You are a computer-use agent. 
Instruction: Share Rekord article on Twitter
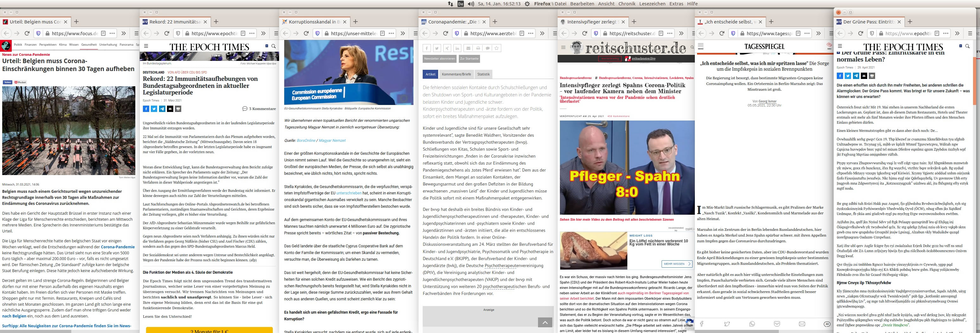point(154,108)
